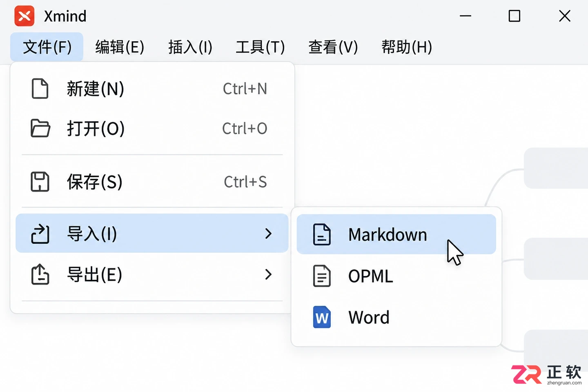Viewport: 588px width, 392px height.
Task: Click the Ctrl+O shortcut text
Action: tap(245, 128)
